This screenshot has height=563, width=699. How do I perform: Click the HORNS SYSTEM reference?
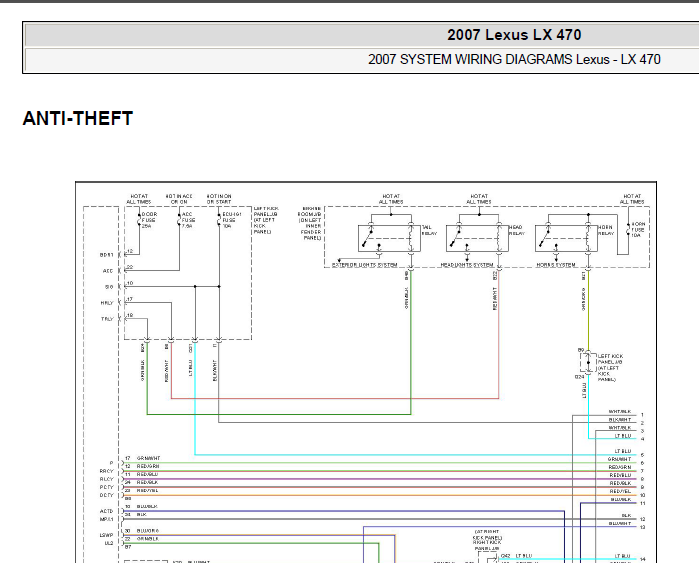point(556,265)
